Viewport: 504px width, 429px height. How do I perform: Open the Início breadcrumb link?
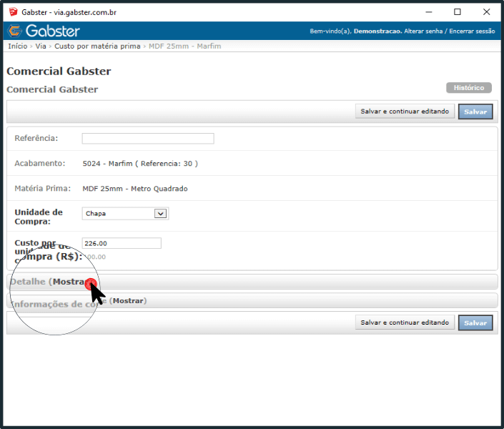pyautogui.click(x=18, y=46)
